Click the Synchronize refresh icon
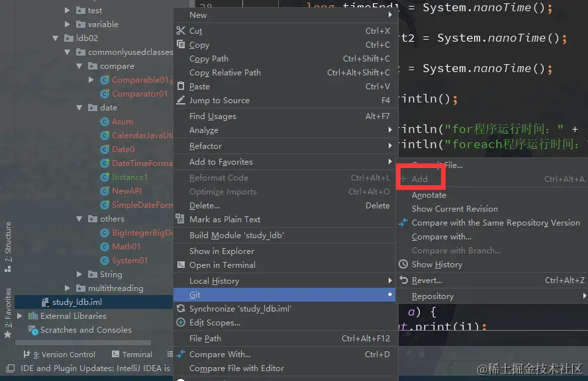The width and height of the screenshot is (588, 381). click(x=181, y=308)
